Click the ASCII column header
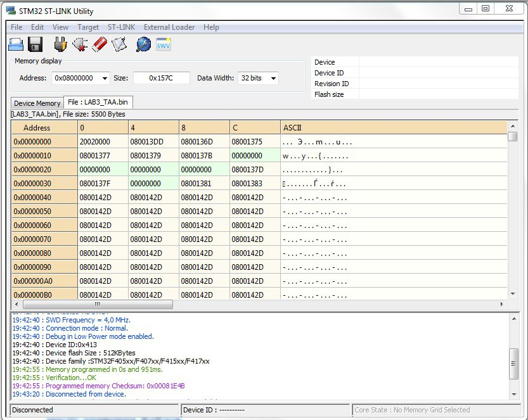This screenshot has width=528, height=420. [394, 128]
